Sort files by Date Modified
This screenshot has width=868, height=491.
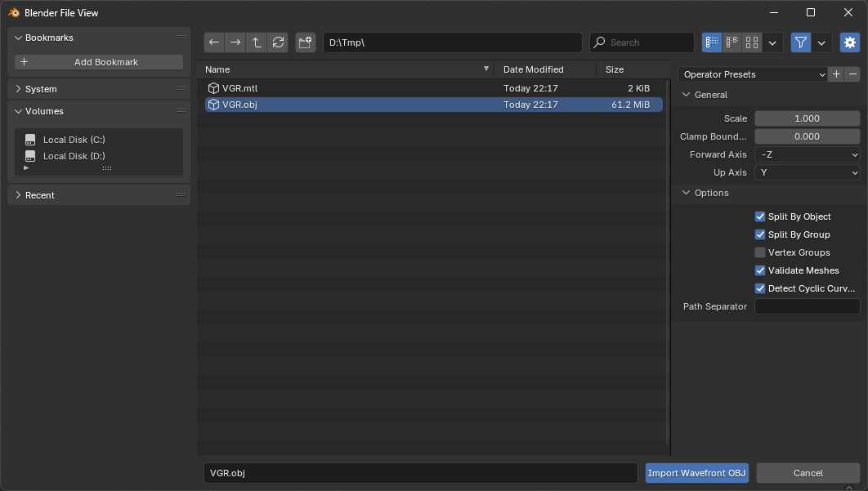click(531, 69)
